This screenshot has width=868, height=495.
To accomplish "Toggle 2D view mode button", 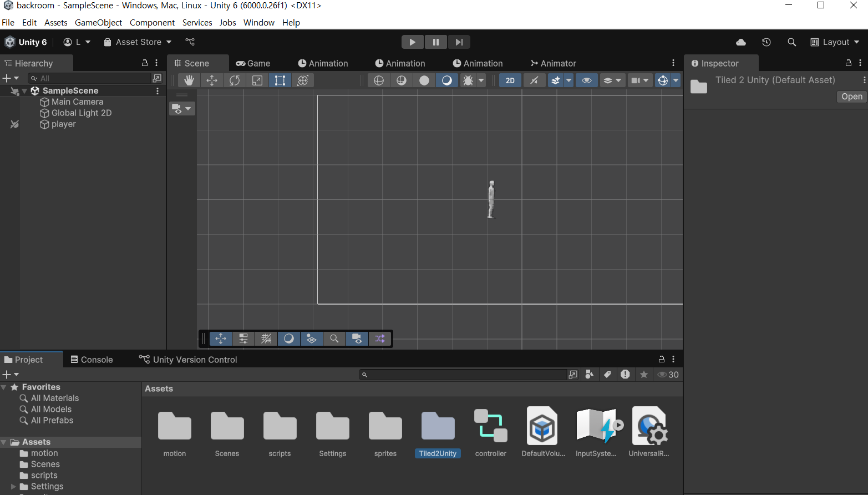I will [510, 80].
